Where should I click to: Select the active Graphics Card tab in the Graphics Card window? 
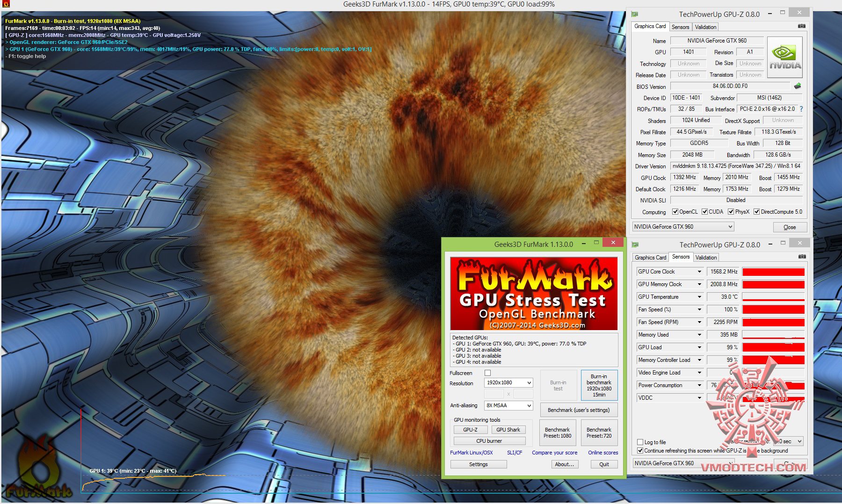(650, 26)
